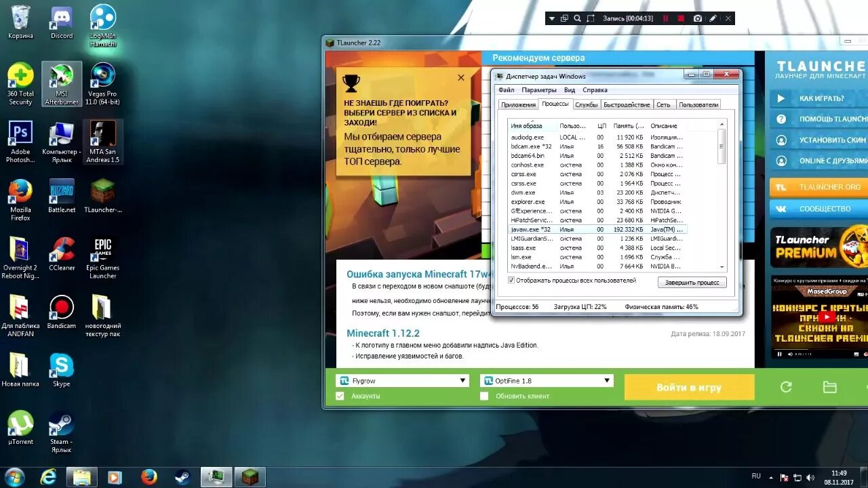Open the OptiFine 1.8 version dropdown
This screenshot has height=488, width=868.
coord(547,381)
